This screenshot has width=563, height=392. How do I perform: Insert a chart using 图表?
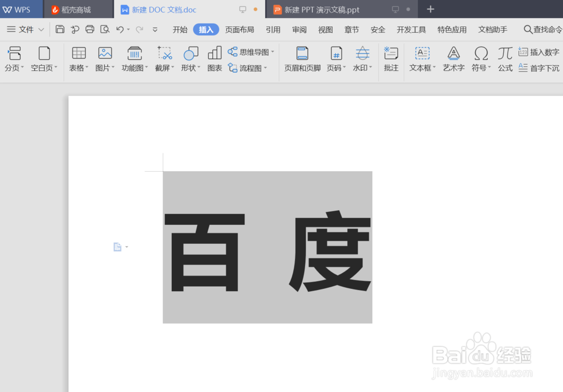215,59
